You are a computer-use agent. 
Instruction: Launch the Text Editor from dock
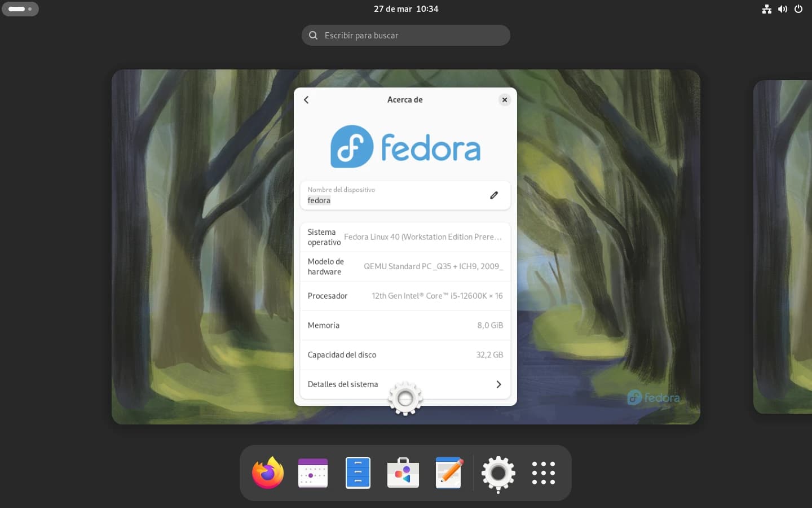[449, 473]
